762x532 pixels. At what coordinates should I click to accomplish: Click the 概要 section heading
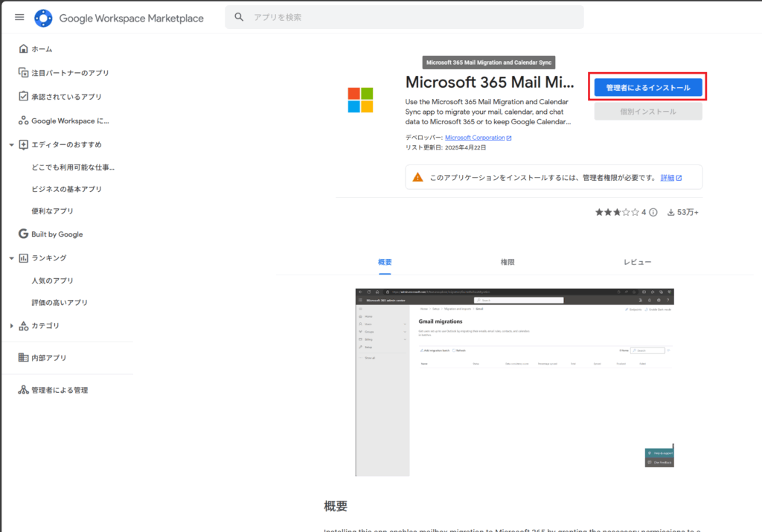point(336,506)
